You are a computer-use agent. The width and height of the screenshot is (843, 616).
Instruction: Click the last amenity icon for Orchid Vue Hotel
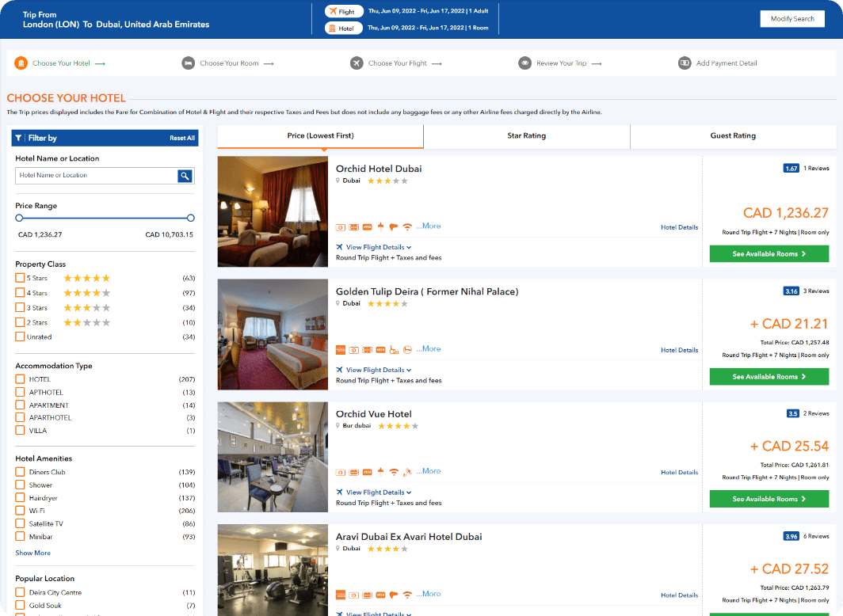(407, 473)
